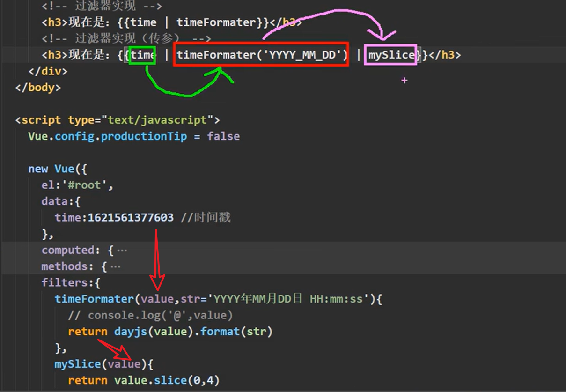This screenshot has width=566, height=392.
Task: Click the first 过滤器实现 HTML comment
Action: click(101, 7)
